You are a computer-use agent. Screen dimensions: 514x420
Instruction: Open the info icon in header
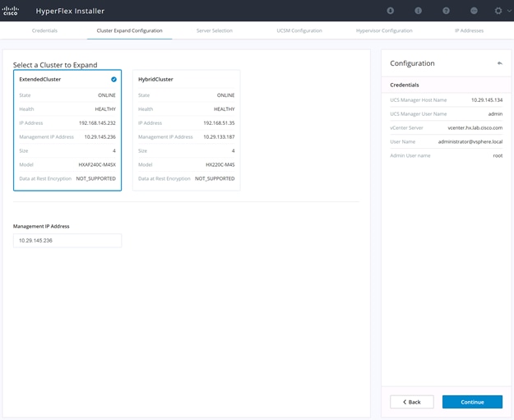pos(418,11)
